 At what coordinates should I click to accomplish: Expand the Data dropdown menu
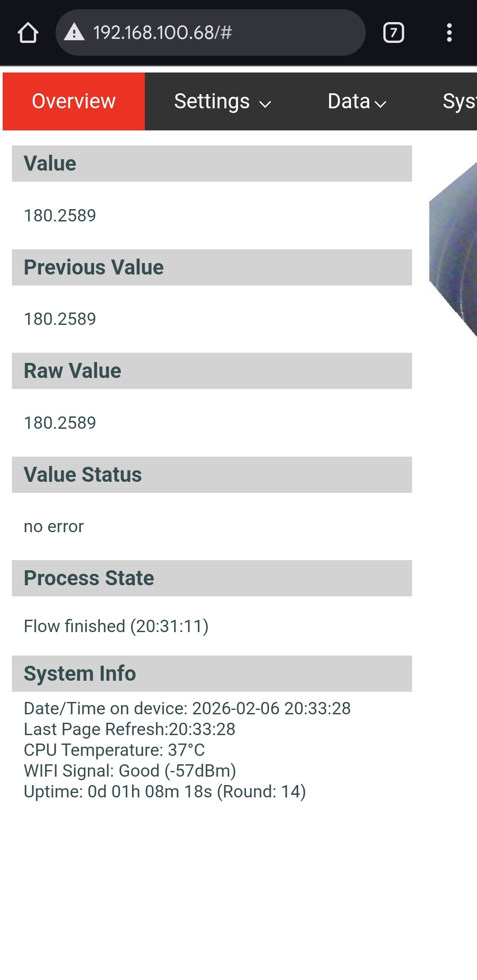[x=357, y=101]
